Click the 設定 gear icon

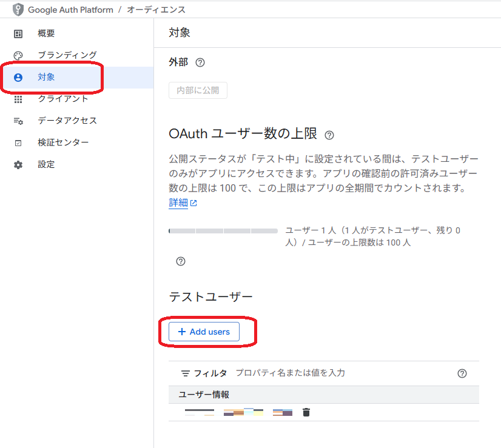click(18, 165)
